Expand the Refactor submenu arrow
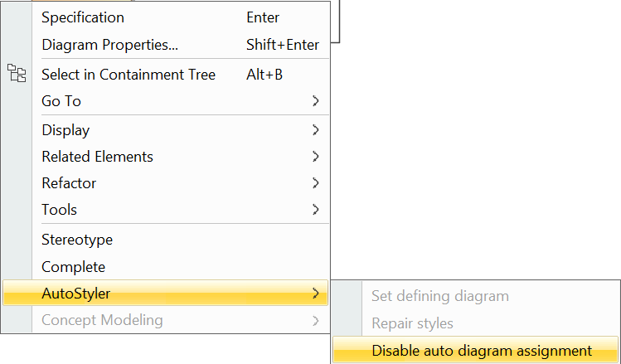Viewport: 621px width, 364px height. click(315, 183)
